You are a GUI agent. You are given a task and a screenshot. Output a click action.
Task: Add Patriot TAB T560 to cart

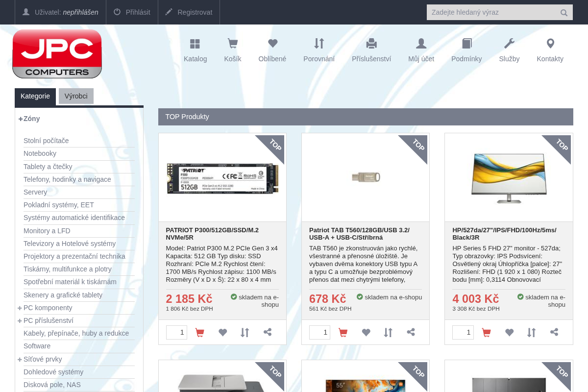[x=343, y=333]
